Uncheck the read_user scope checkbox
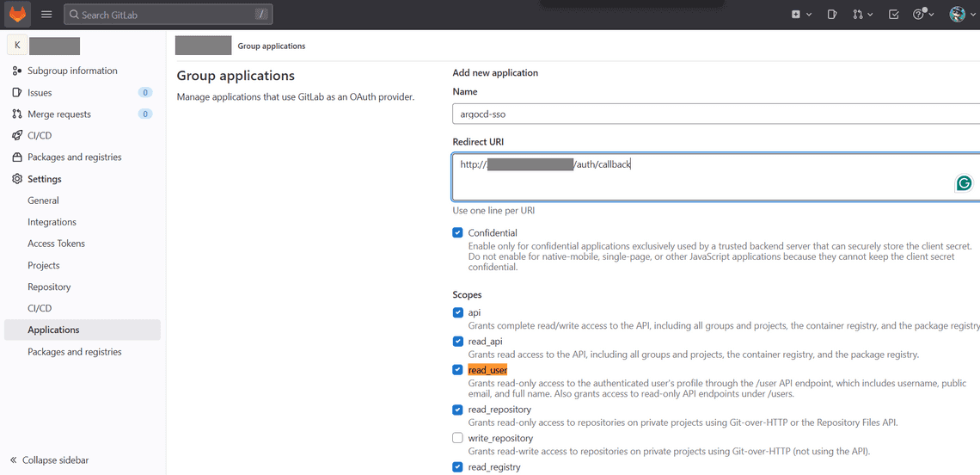This screenshot has width=980, height=475. click(458, 370)
